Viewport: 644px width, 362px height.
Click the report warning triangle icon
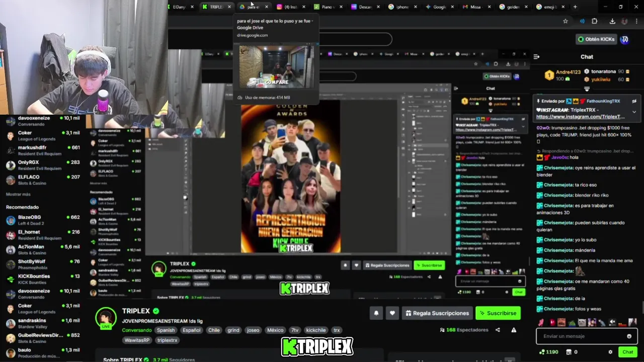coord(514,330)
